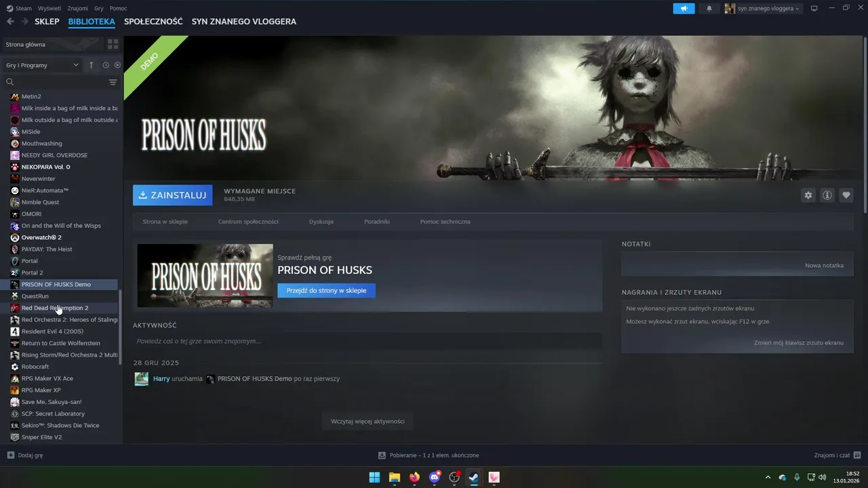Open the Steam menu
868x488 pixels.
pos(19,8)
